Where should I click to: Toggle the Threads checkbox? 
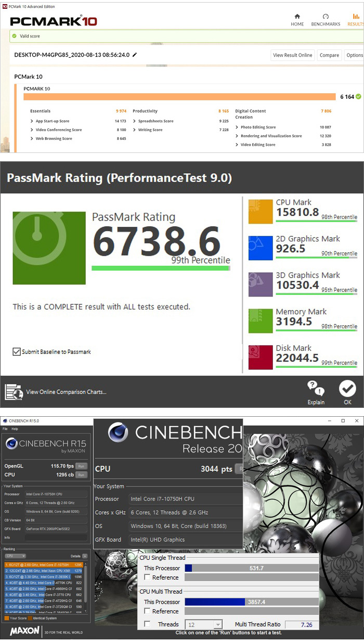[x=147, y=624]
